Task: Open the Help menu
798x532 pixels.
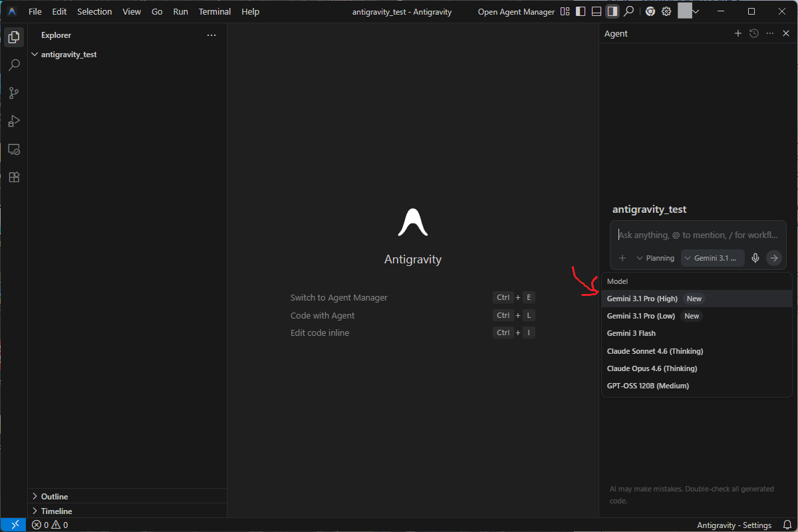Action: 251,11
